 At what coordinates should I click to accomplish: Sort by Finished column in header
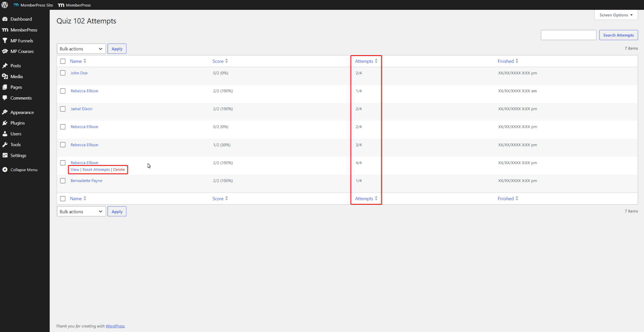(508, 61)
